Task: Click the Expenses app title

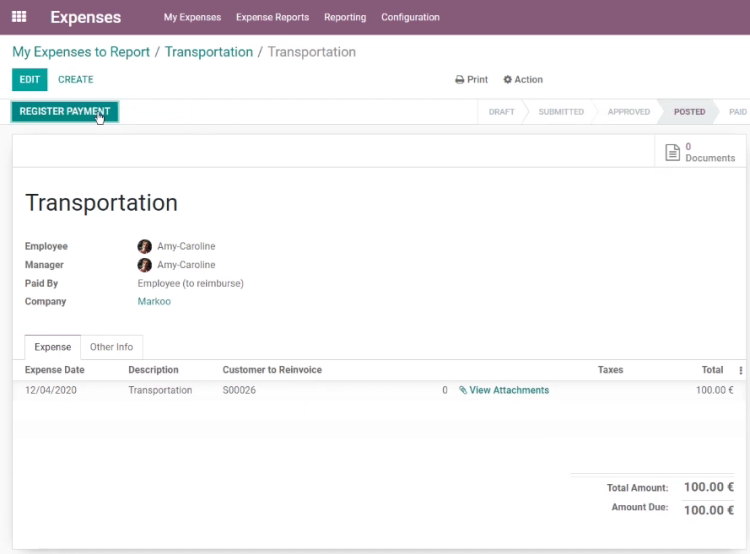Action: [x=86, y=17]
